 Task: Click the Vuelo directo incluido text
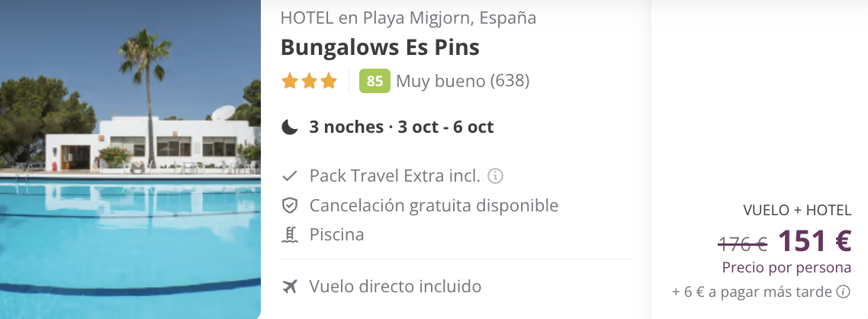[395, 287]
